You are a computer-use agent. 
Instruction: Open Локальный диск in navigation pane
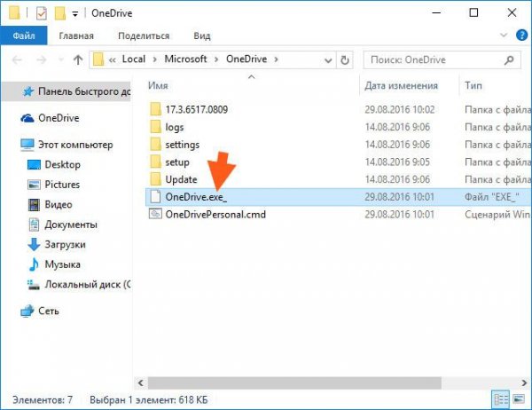pyautogui.click(x=88, y=284)
